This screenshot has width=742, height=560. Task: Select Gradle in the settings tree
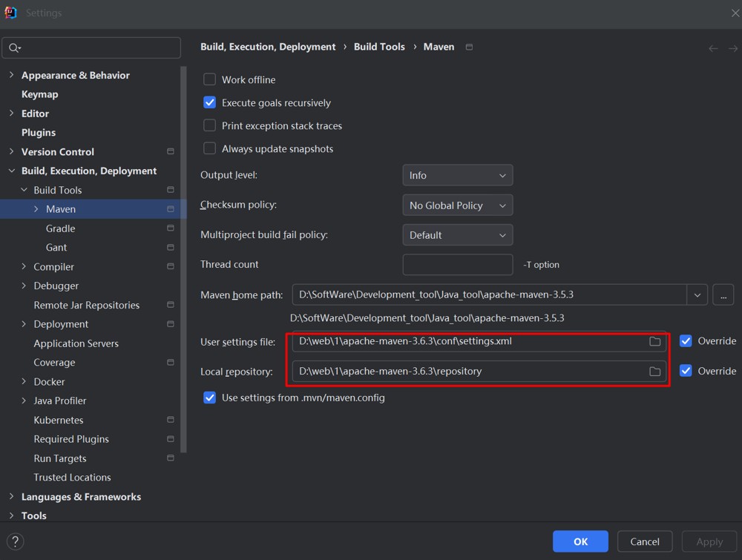(x=61, y=228)
